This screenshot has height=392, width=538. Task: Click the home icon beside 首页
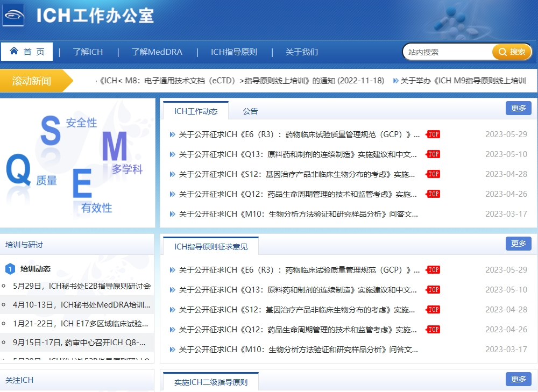(x=14, y=52)
